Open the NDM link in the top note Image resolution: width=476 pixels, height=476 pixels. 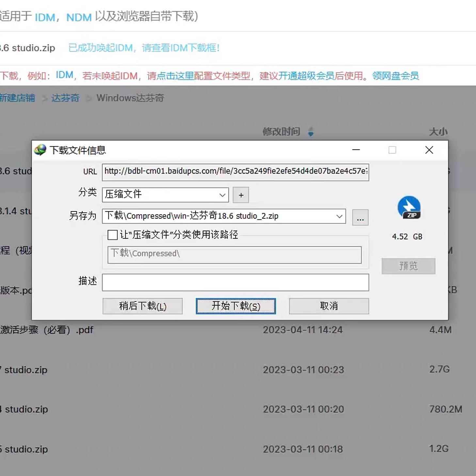tap(79, 17)
